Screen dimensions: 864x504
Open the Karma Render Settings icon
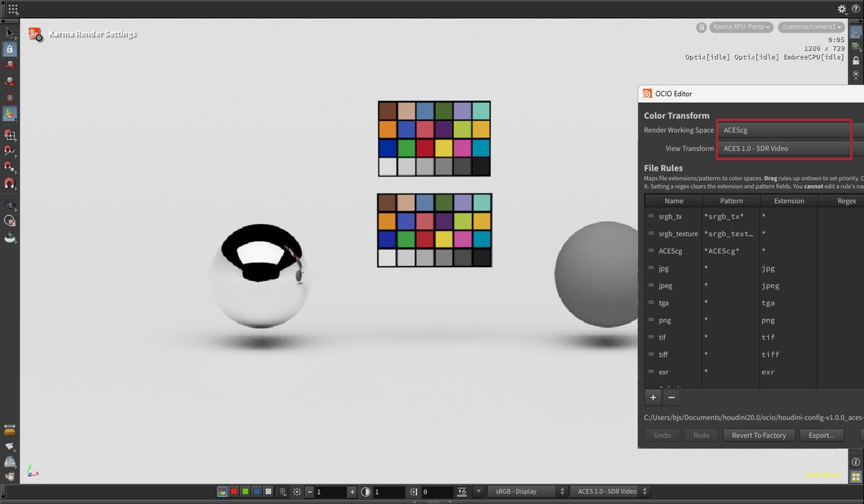(x=35, y=34)
